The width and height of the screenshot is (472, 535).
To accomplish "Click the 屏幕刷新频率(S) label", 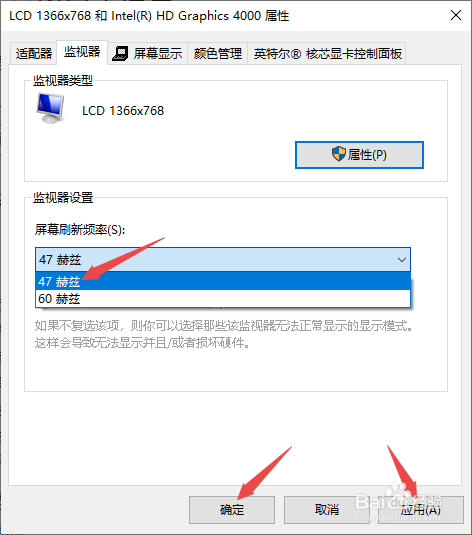I will (80, 230).
